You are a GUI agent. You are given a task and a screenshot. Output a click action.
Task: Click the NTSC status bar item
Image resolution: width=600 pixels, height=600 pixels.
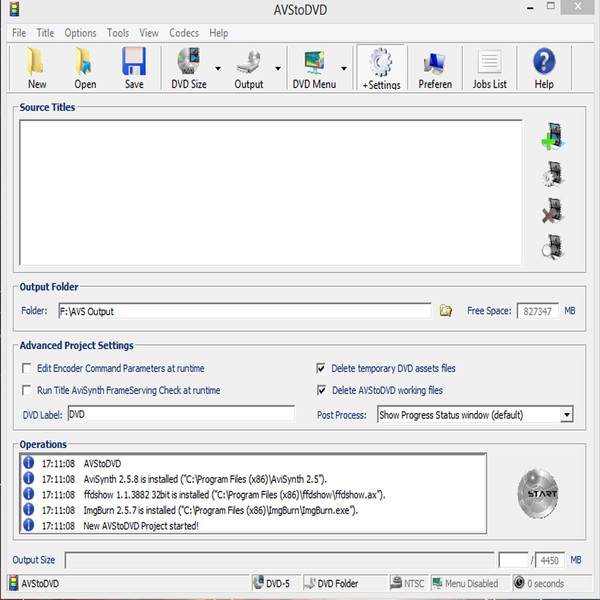click(x=408, y=583)
